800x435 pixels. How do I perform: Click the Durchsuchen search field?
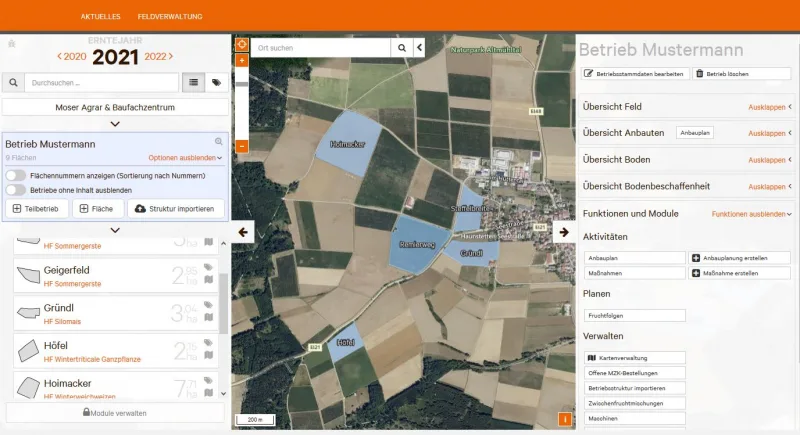(x=102, y=83)
